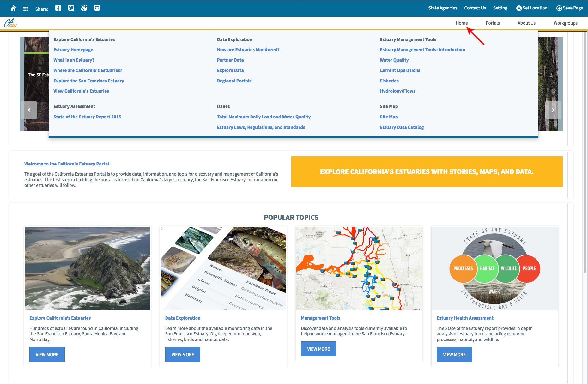Share page on Twitter
The width and height of the screenshot is (588, 384).
(71, 8)
